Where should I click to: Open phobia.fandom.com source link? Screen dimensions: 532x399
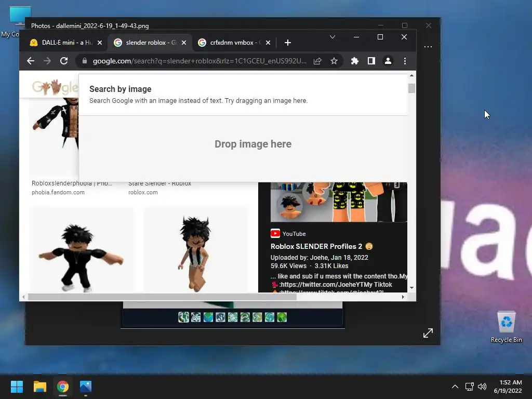point(58,192)
